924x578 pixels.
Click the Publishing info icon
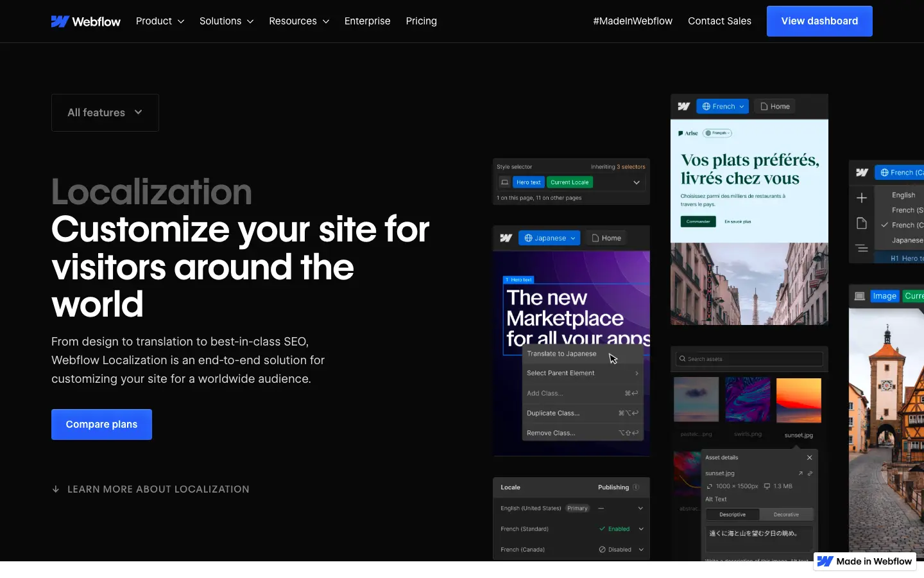coord(636,487)
